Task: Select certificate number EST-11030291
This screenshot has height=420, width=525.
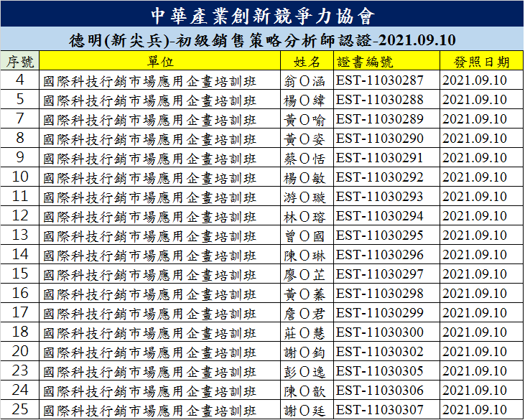Action: tap(380, 158)
